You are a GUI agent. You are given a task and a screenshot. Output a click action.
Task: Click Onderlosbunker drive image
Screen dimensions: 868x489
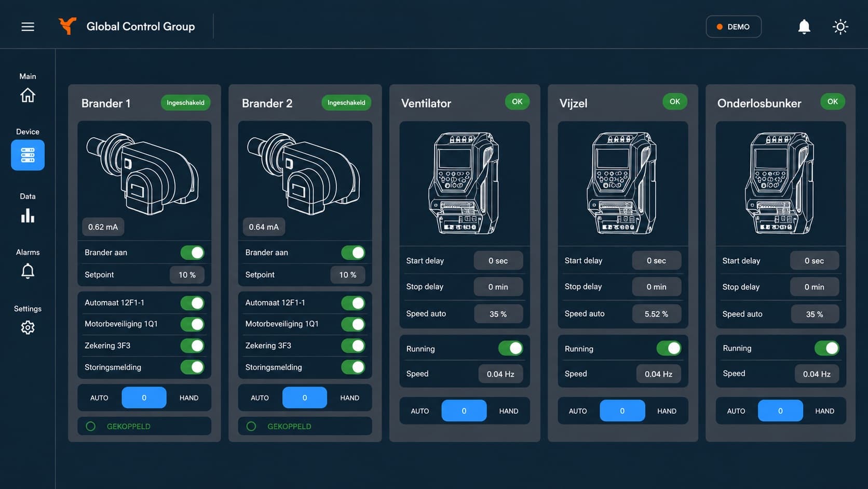pos(780,183)
